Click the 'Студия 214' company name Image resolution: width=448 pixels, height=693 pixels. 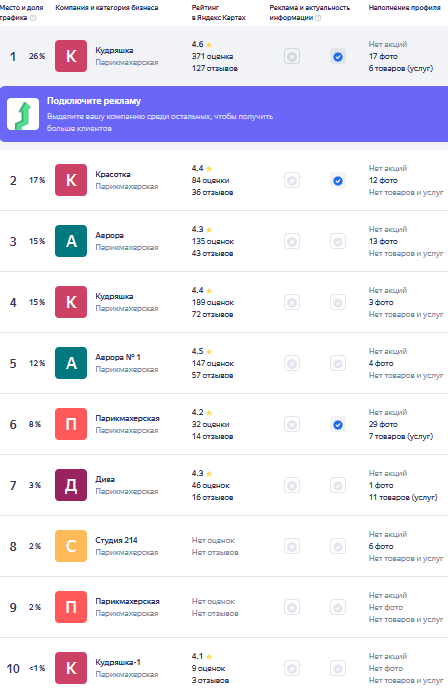[x=116, y=540]
